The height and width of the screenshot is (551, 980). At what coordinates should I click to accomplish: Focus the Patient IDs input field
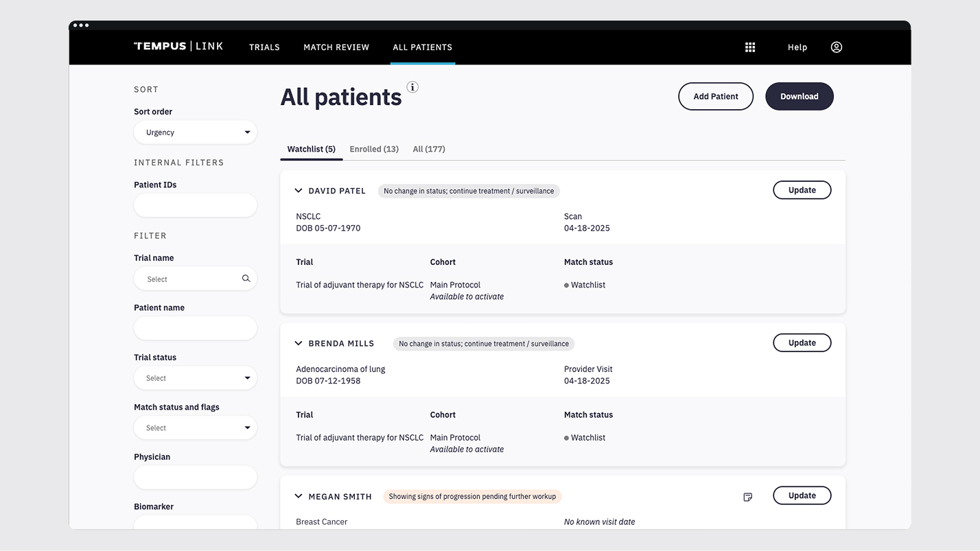[x=196, y=205]
